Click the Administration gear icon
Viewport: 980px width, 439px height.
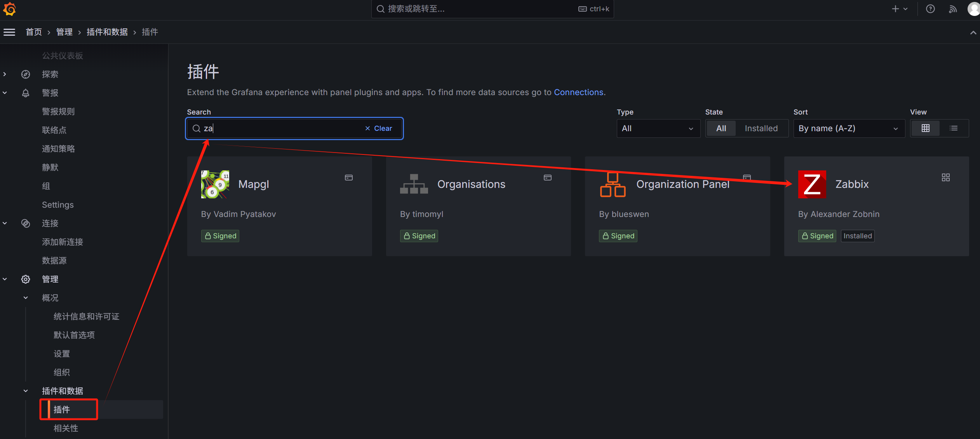point(26,279)
